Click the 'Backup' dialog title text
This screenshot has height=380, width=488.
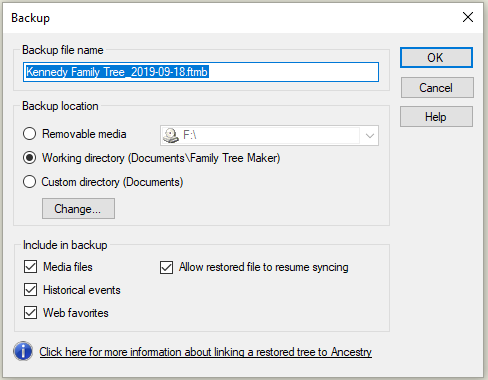(30, 18)
